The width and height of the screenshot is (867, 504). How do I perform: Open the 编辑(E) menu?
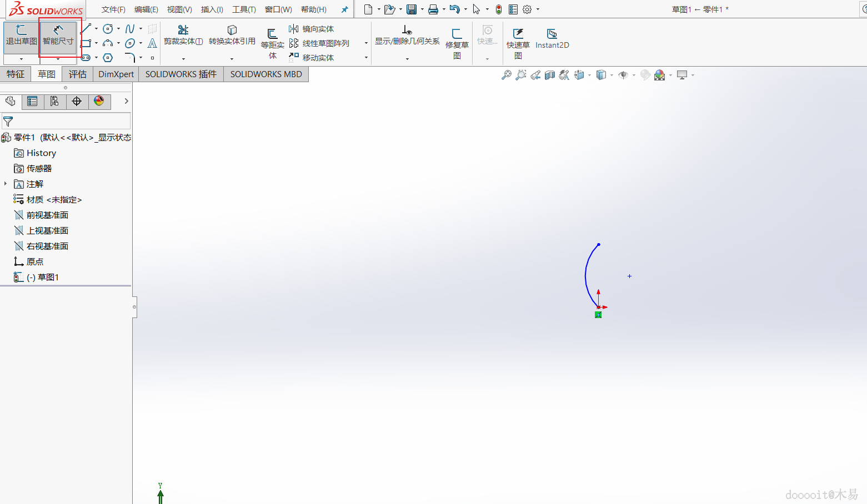click(x=146, y=9)
